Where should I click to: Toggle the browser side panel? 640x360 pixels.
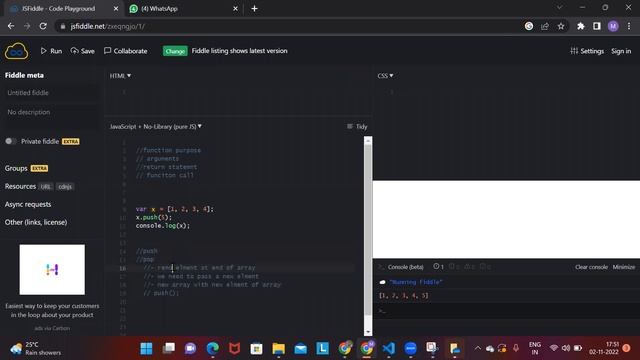[x=597, y=26]
